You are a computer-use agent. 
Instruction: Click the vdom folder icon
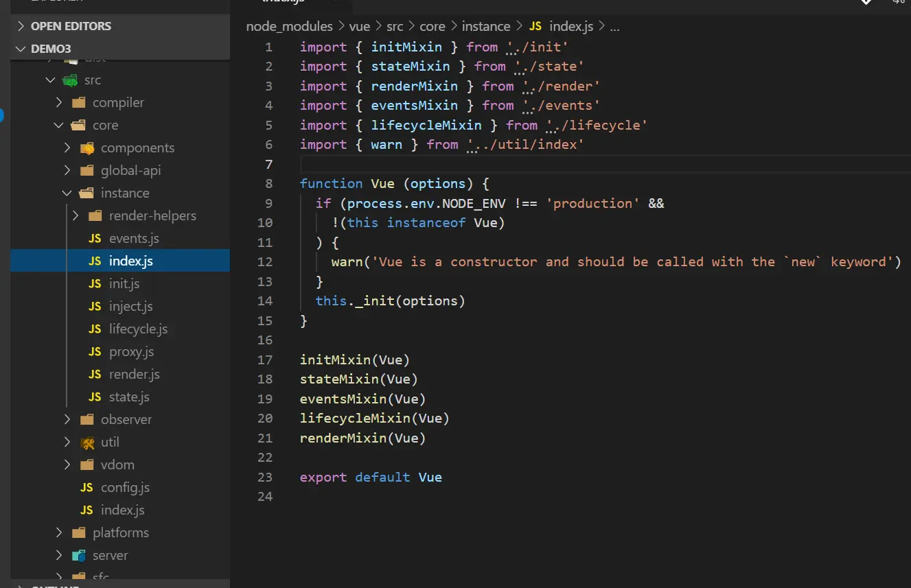[87, 465]
